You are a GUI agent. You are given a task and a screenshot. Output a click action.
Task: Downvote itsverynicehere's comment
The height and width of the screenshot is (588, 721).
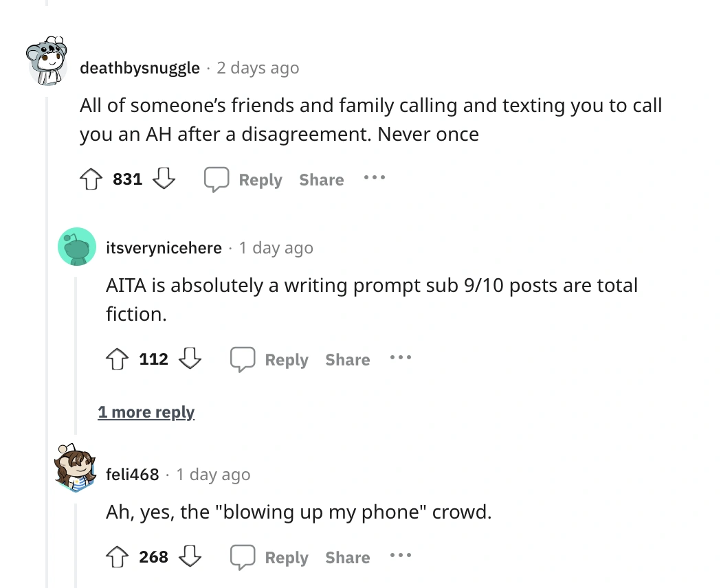click(x=189, y=359)
